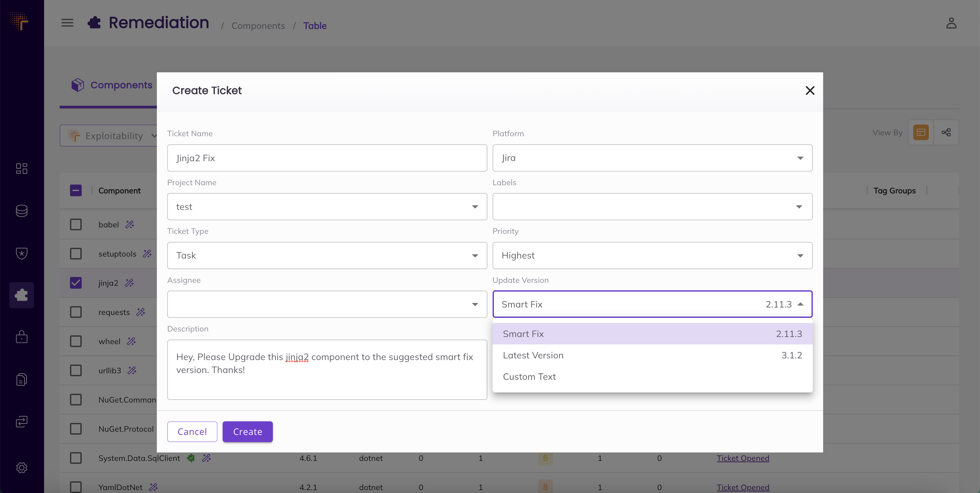The height and width of the screenshot is (493, 980).
Task: Click the smart fix wand next to babel
Action: 130,225
